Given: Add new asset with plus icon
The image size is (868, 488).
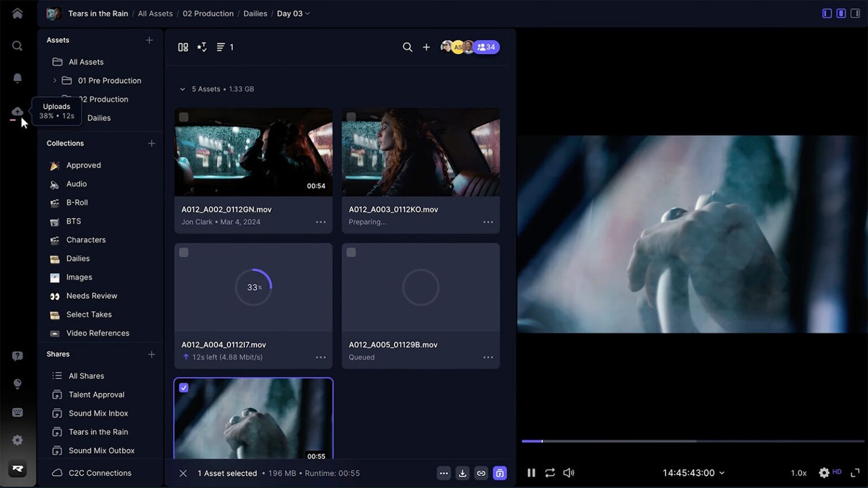Looking at the screenshot, I should 426,47.
